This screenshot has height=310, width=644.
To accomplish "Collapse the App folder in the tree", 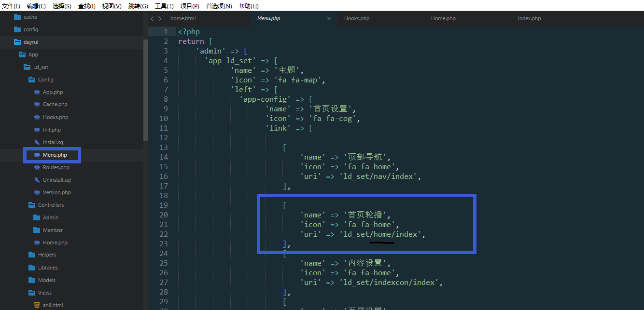I will pos(22,54).
